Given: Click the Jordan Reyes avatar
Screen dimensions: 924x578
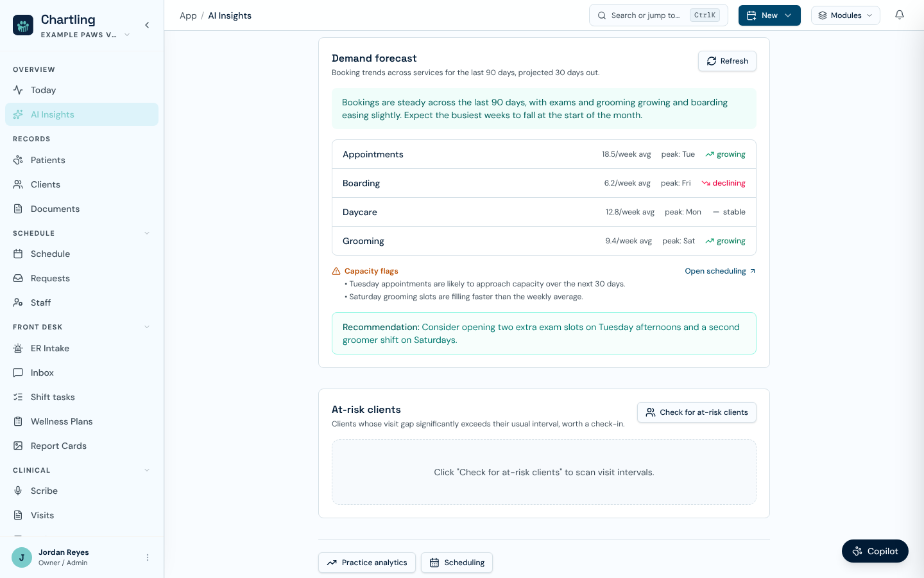Looking at the screenshot, I should (x=22, y=557).
